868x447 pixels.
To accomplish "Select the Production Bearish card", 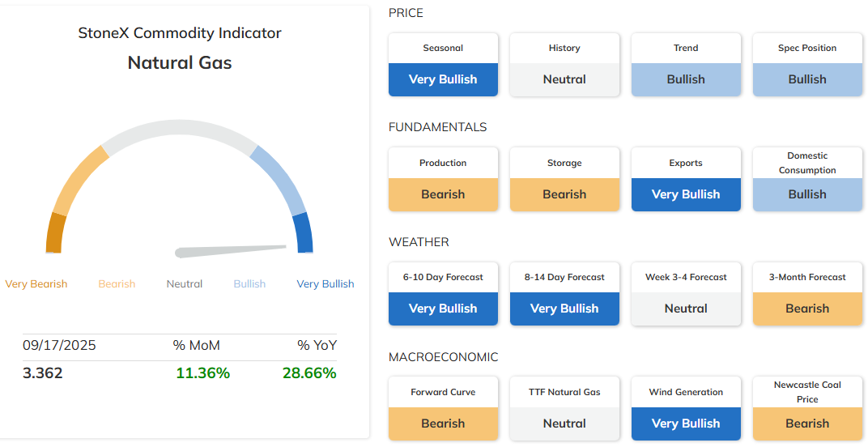I will tap(443, 179).
